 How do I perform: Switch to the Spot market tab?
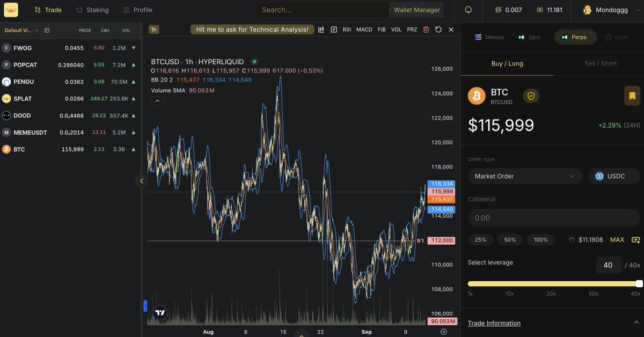point(529,37)
